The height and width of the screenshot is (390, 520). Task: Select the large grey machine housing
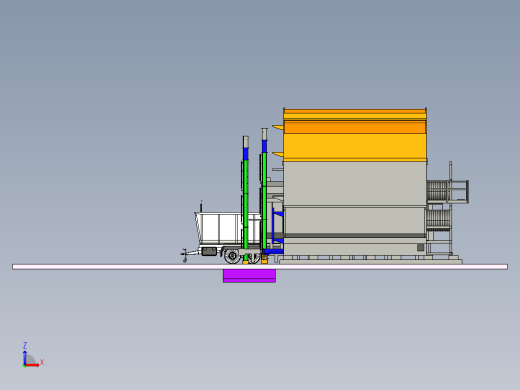coord(355,208)
